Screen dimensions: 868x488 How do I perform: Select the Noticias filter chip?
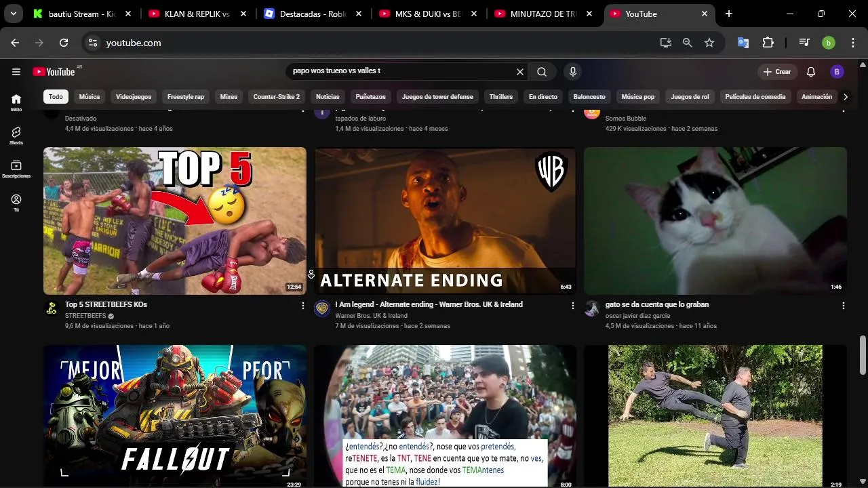328,97
